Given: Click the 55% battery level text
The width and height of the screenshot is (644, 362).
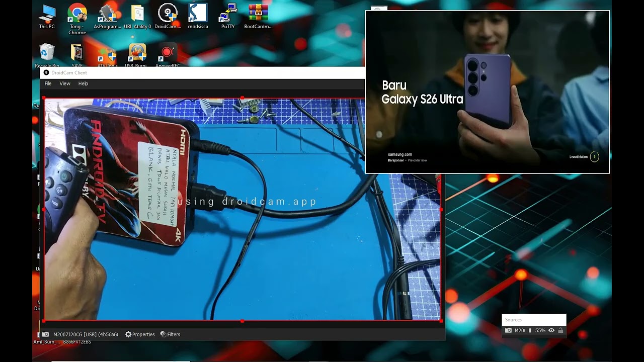Looking at the screenshot, I should pos(540,330).
